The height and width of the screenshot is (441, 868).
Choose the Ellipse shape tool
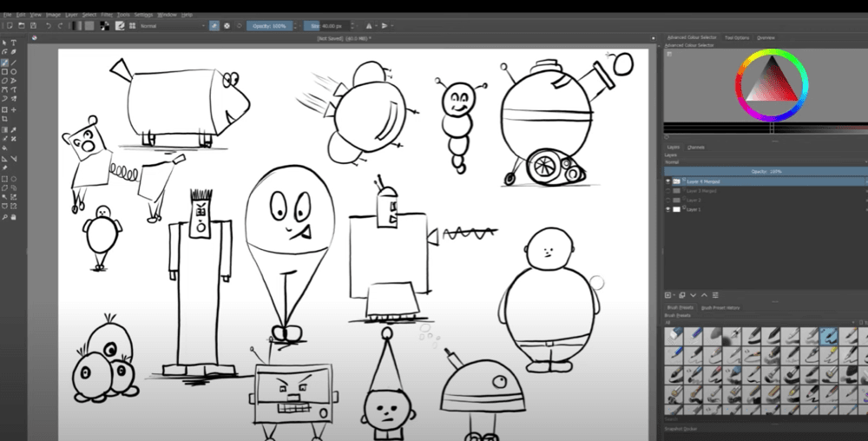pos(14,72)
